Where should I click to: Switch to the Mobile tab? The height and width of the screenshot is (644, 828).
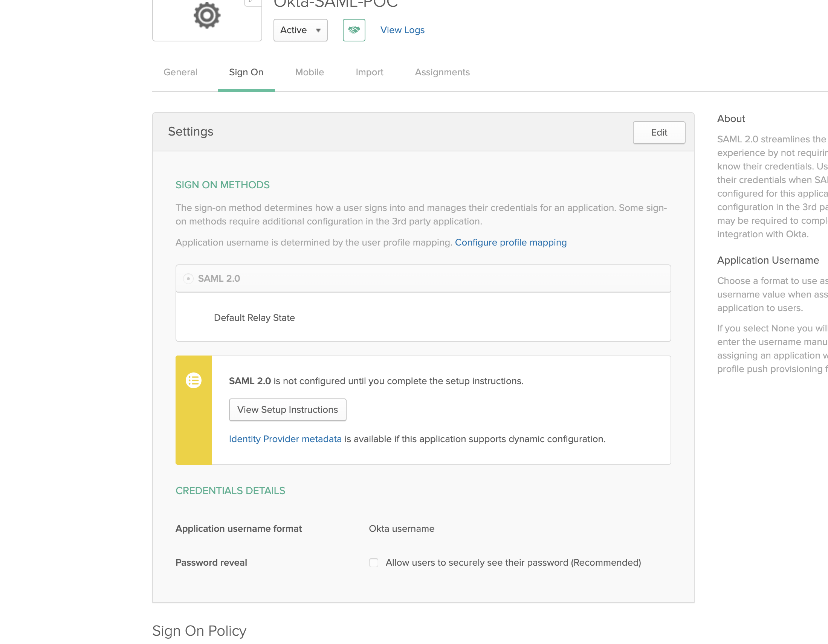tap(309, 72)
